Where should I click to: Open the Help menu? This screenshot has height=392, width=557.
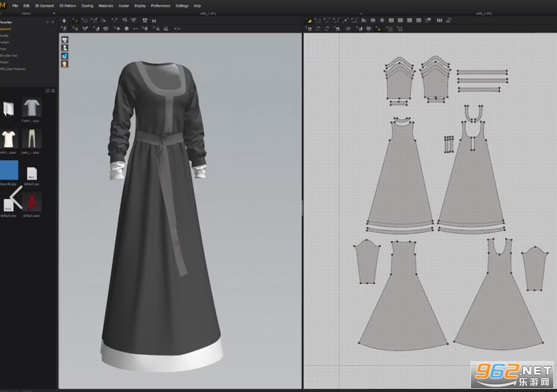[197, 6]
